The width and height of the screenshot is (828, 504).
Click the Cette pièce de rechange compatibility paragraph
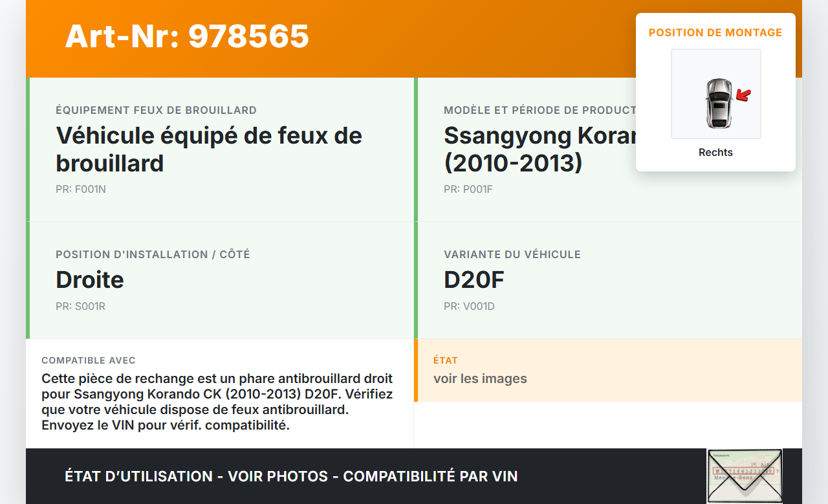(217, 402)
